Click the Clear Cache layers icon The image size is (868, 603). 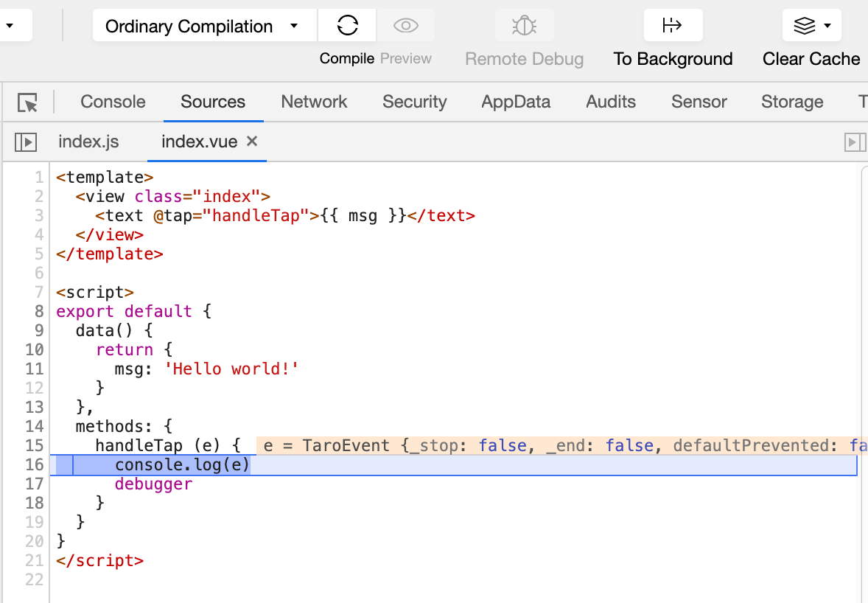point(805,26)
